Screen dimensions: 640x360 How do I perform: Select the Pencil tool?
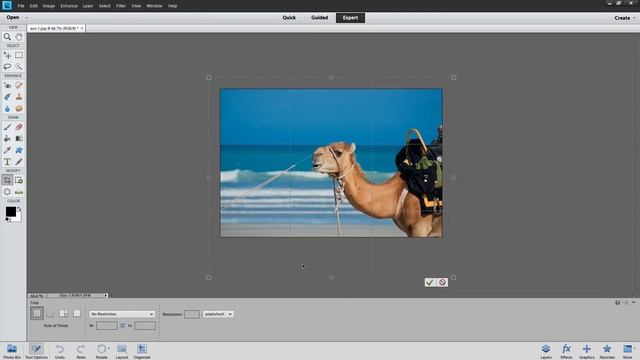click(x=19, y=162)
